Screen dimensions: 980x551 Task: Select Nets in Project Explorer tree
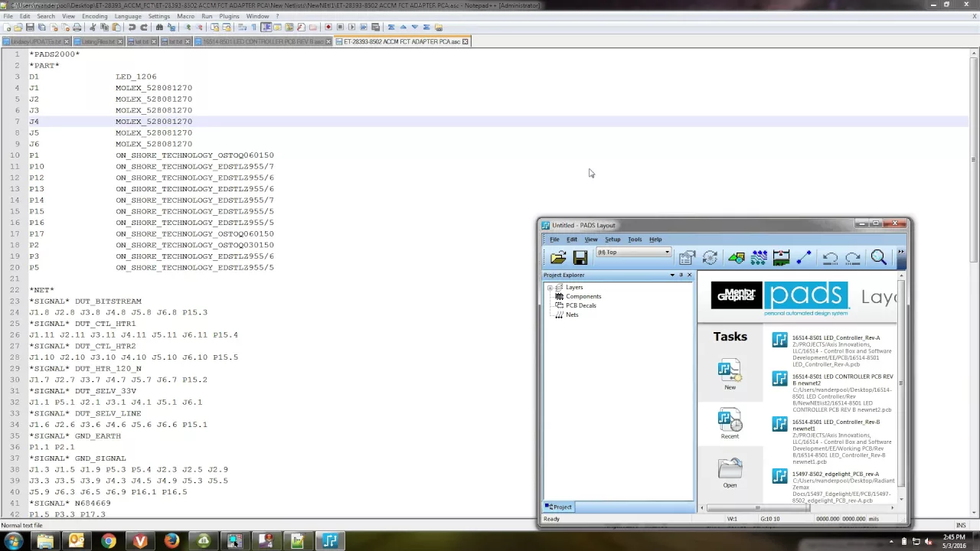pyautogui.click(x=572, y=315)
